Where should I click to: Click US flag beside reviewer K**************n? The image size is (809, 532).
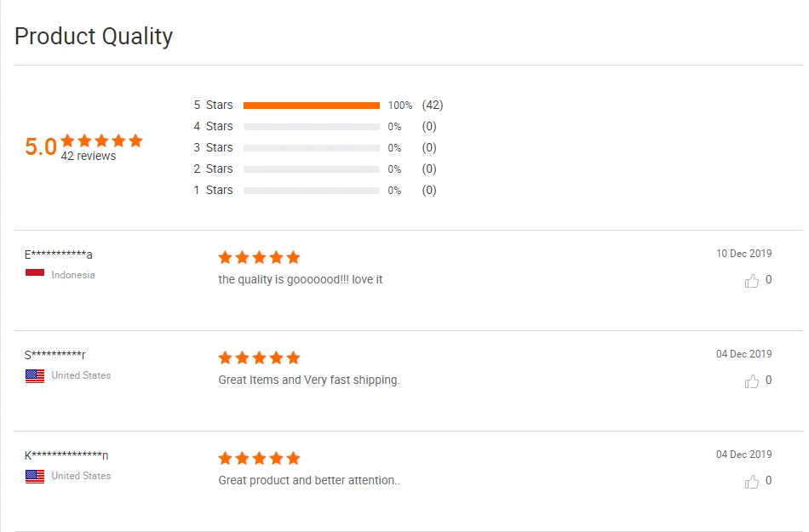click(35, 476)
